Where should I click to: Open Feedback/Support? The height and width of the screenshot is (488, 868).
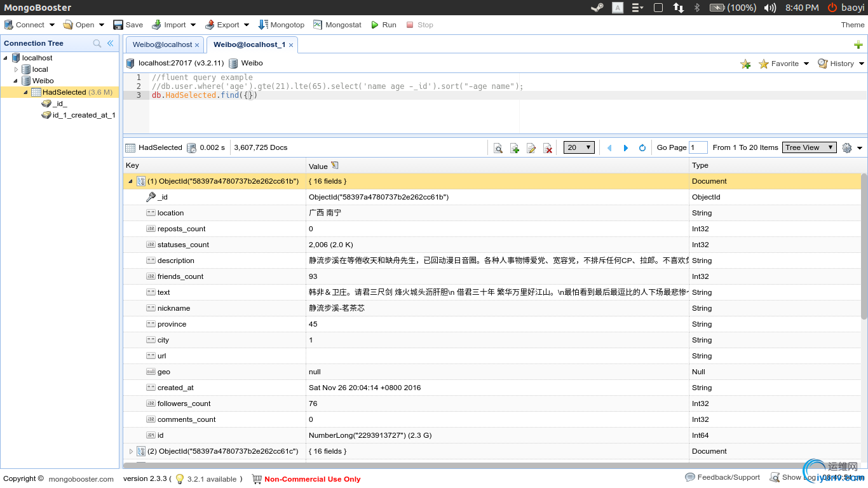722,477
